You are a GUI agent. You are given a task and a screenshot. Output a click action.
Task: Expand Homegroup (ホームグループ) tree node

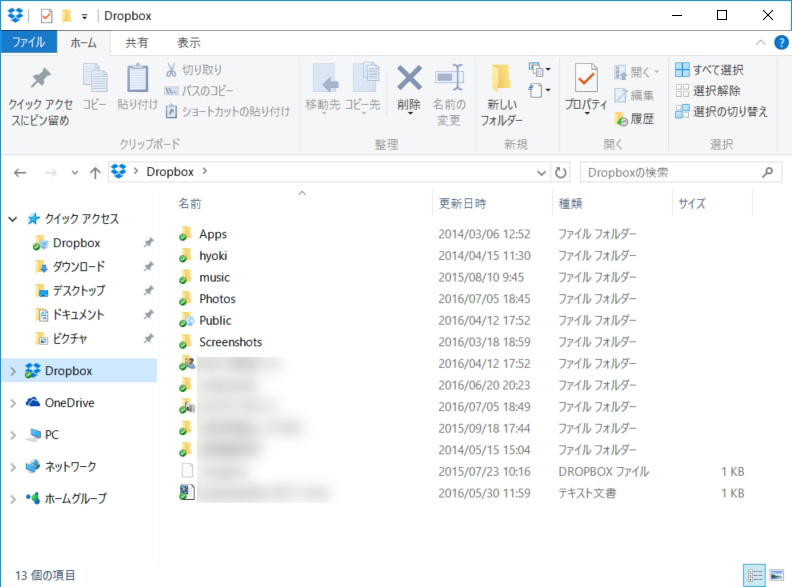(x=13, y=499)
